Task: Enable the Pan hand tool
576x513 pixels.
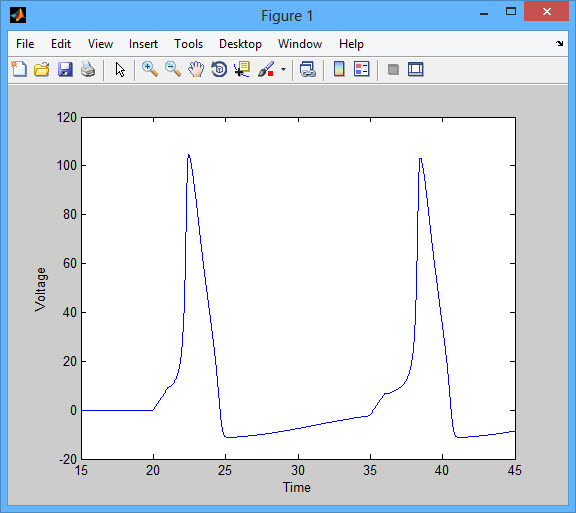Action: coord(196,69)
